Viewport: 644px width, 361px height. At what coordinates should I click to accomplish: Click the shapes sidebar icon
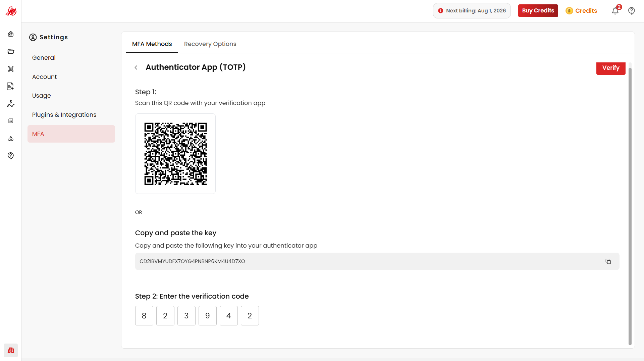11,138
